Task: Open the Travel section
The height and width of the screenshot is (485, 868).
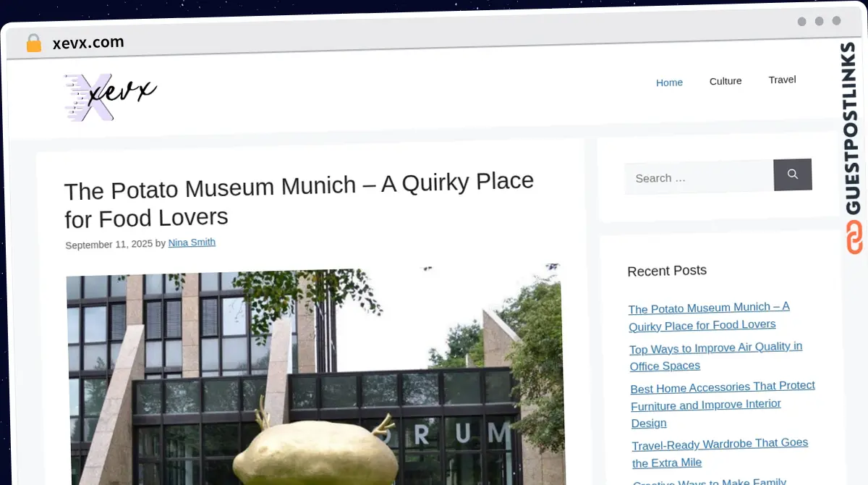Action: (782, 79)
